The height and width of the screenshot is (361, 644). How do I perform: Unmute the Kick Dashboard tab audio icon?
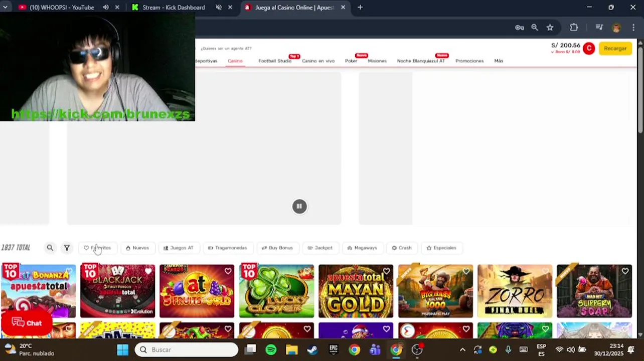click(219, 8)
